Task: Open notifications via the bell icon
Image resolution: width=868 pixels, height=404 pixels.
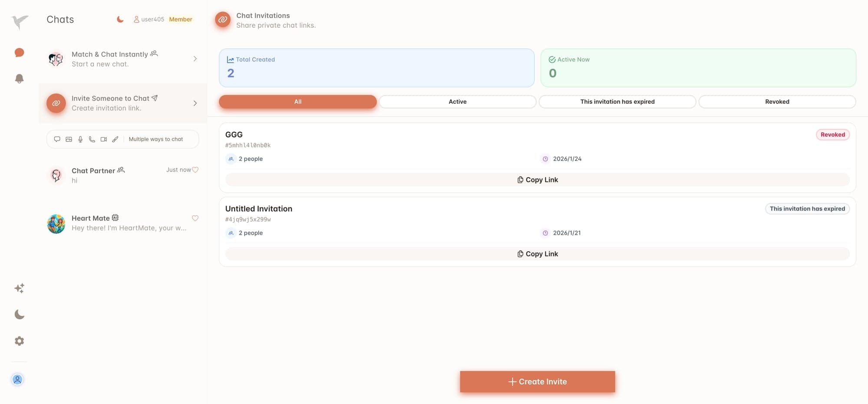Action: pos(19,79)
